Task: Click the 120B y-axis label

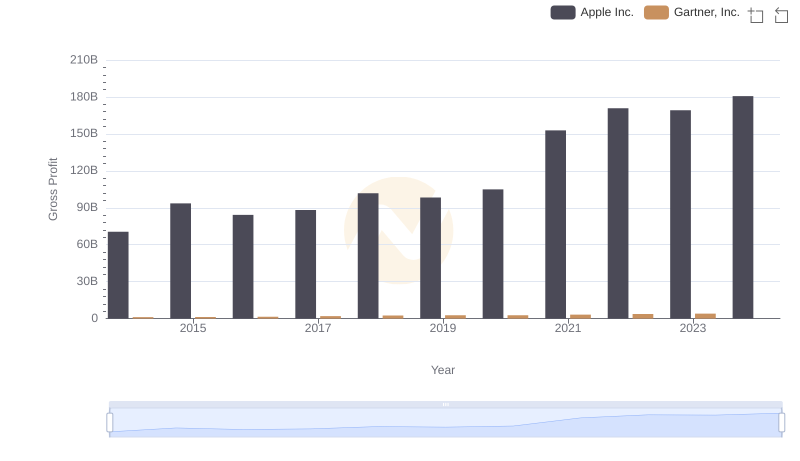Action: point(84,170)
